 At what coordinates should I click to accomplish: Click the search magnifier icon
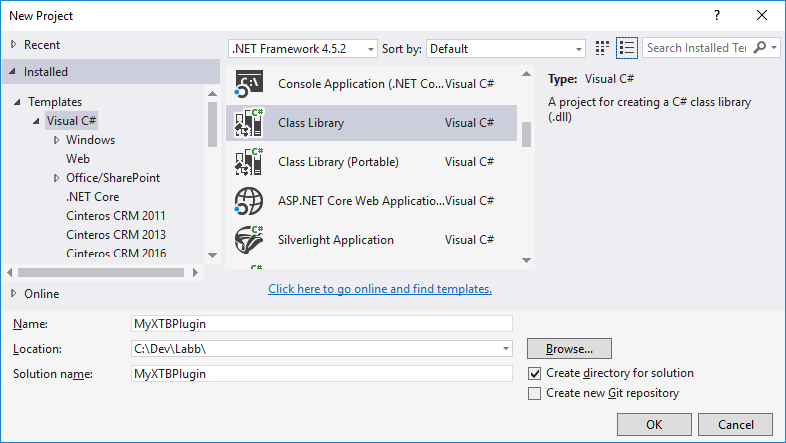pyautogui.click(x=760, y=48)
